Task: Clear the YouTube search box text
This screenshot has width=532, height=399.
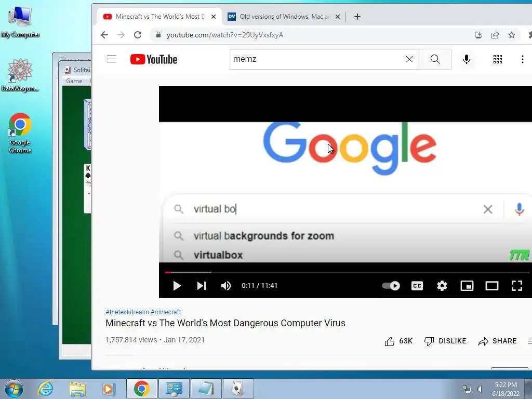Action: click(409, 59)
